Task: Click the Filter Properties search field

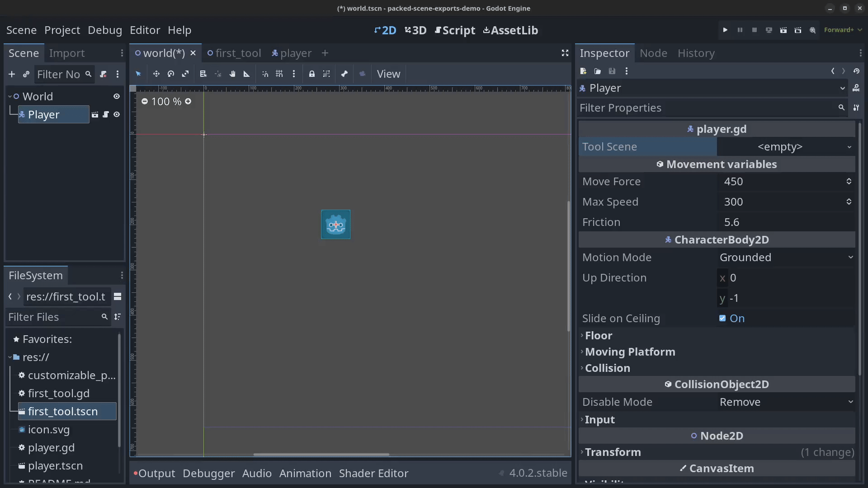Action: [x=708, y=108]
